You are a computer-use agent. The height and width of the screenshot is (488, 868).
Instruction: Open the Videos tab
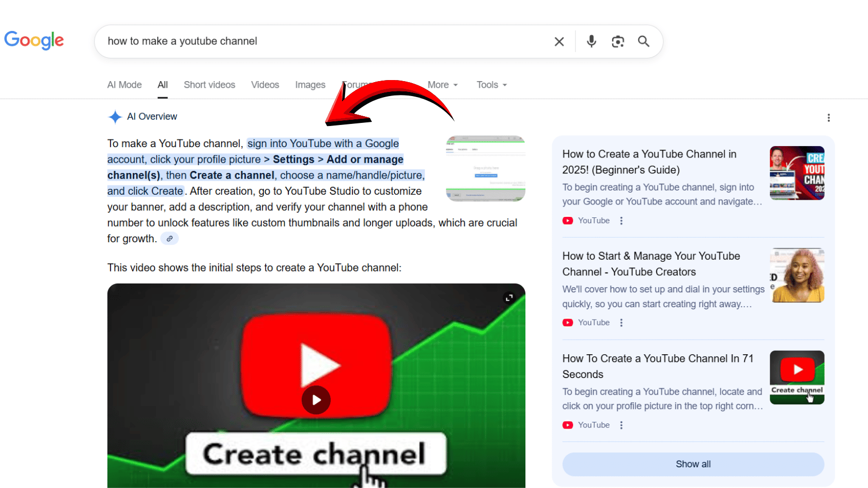coord(265,85)
